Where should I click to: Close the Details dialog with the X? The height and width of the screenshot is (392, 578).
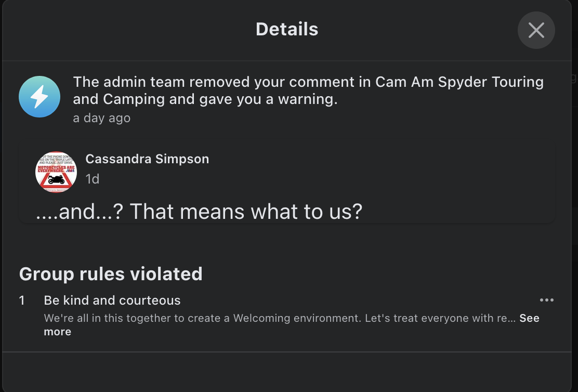pyautogui.click(x=536, y=30)
